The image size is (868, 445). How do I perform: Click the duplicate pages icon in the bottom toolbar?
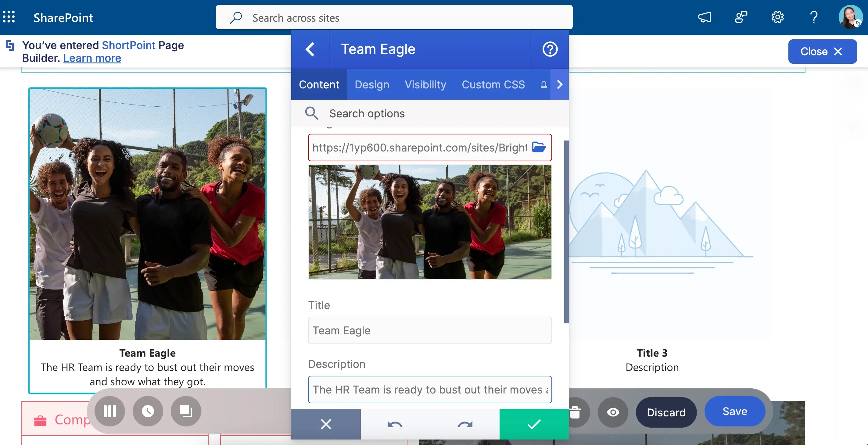(186, 411)
